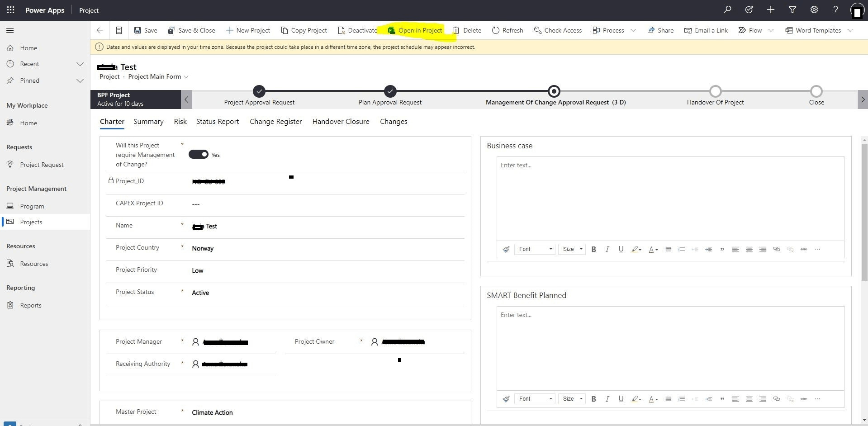Click the plus quick create icon

point(771,9)
